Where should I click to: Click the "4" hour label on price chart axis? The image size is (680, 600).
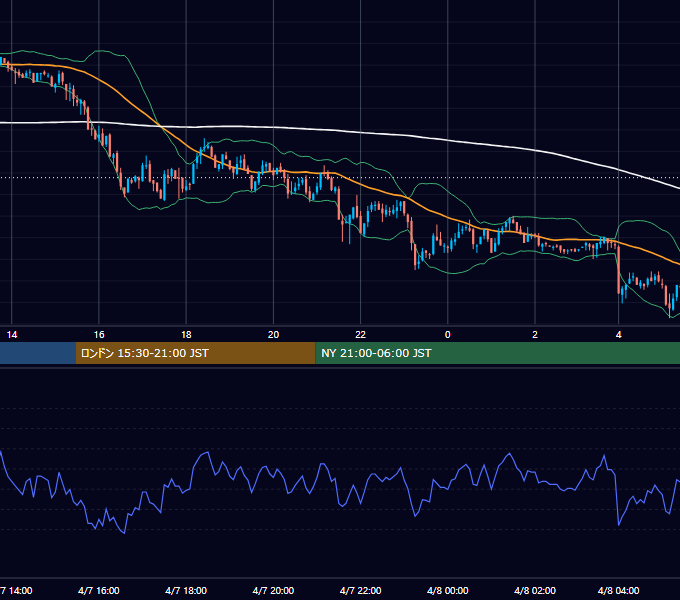pos(618,335)
